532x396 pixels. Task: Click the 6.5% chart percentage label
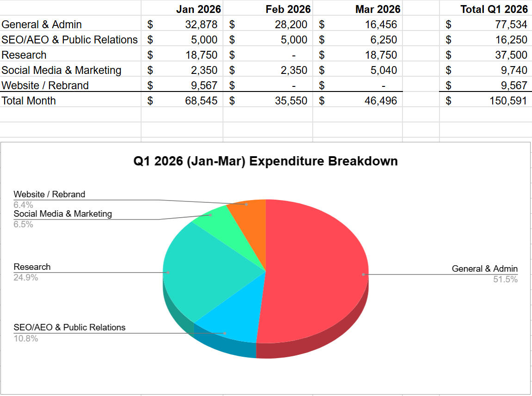24,224
